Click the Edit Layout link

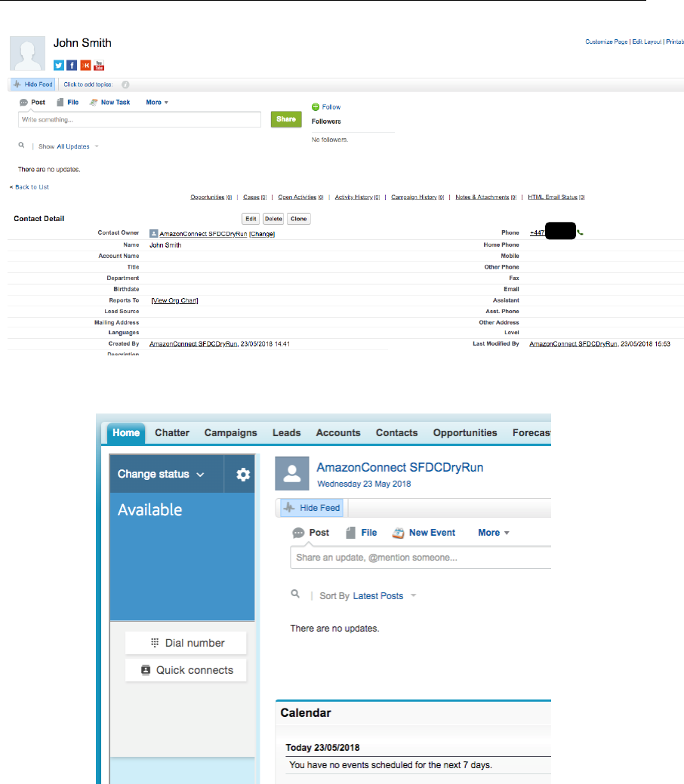(x=646, y=42)
